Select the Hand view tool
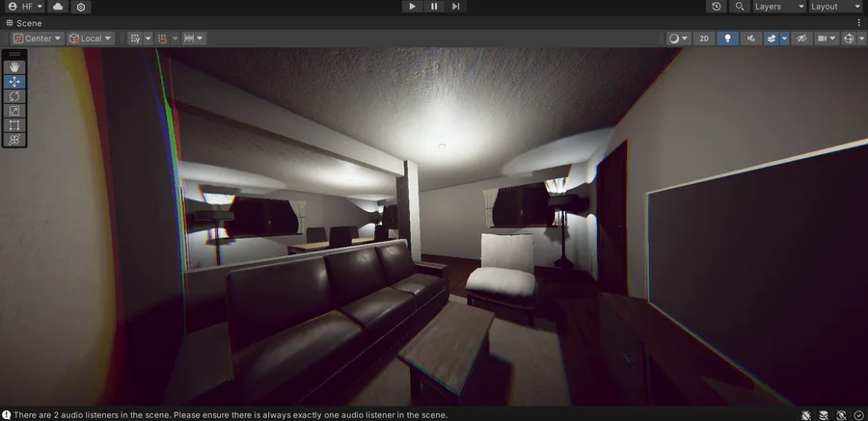Image resolution: width=868 pixels, height=421 pixels. [x=14, y=66]
